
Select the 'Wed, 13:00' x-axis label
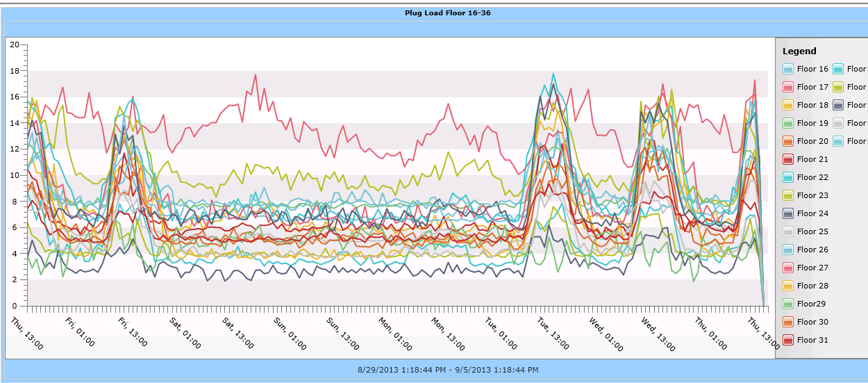659,333
